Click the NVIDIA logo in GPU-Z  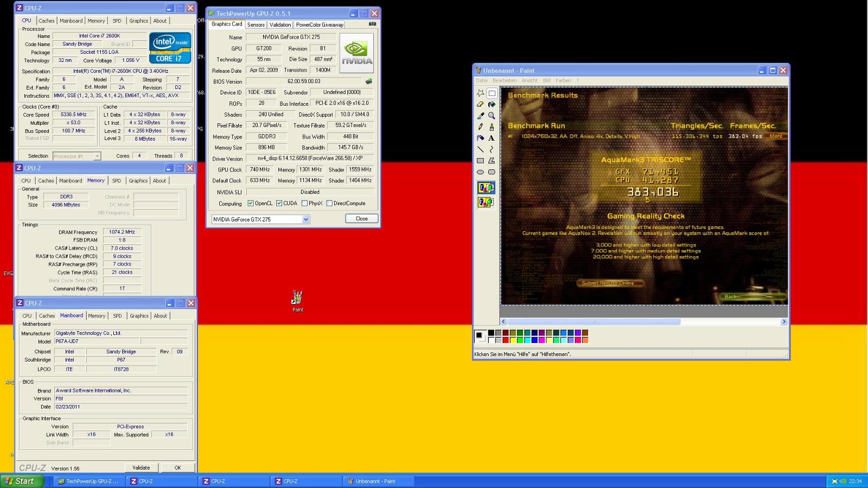pos(356,53)
